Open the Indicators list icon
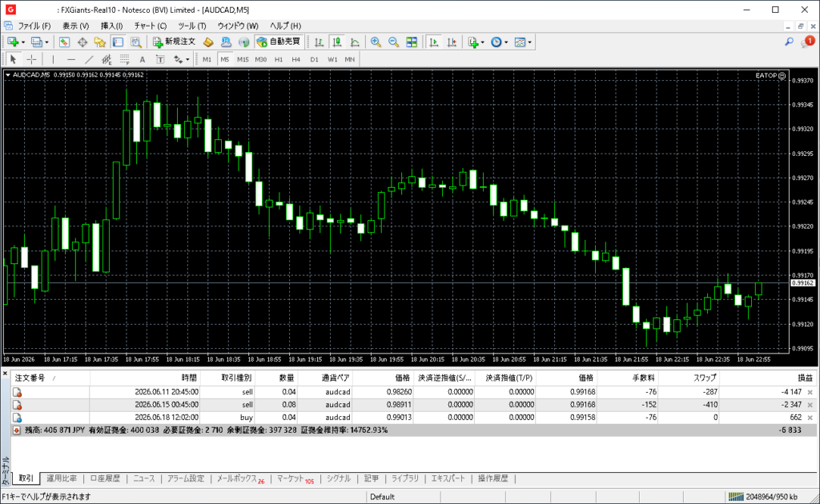The image size is (820, 504). [x=473, y=42]
